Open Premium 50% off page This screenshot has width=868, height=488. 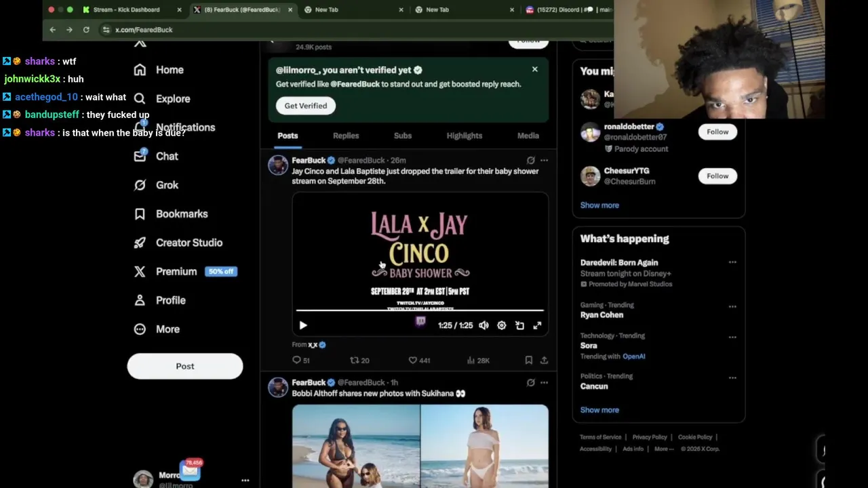[185, 271]
